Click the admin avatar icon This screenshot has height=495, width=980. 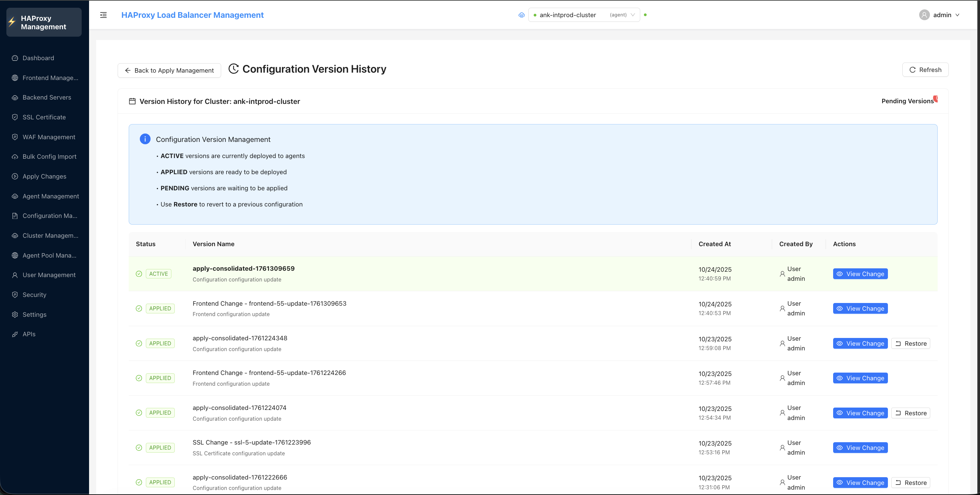coord(924,15)
